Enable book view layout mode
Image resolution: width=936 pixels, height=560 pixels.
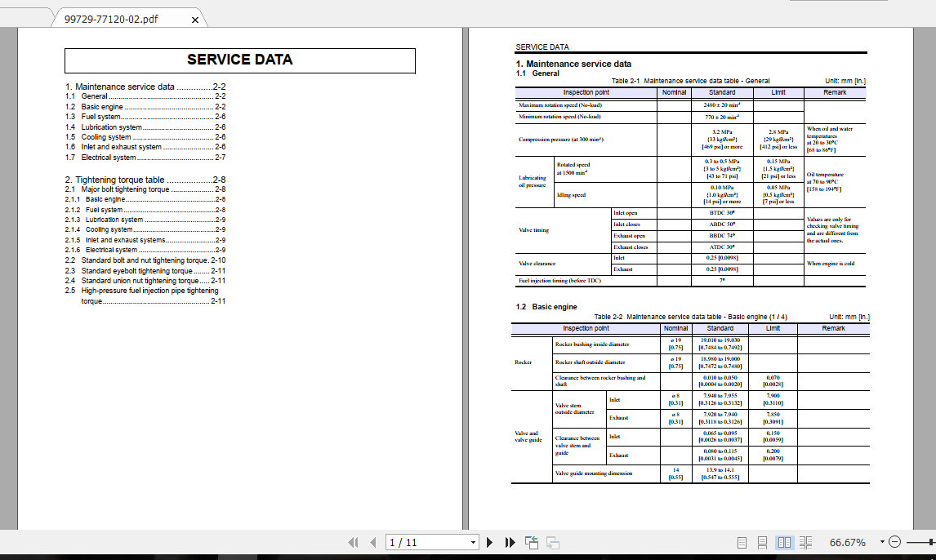[x=805, y=541]
